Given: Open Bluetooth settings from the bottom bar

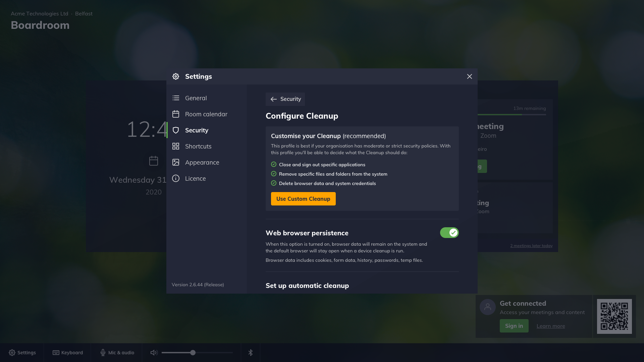Looking at the screenshot, I should point(250,352).
